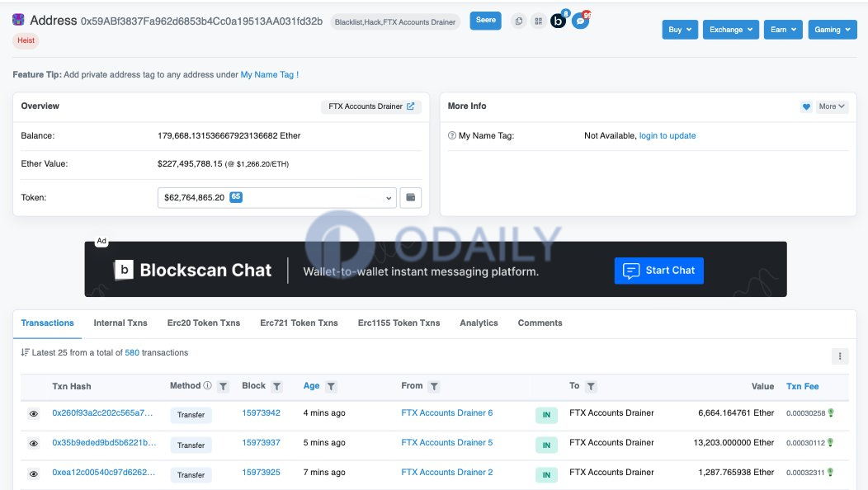Click the heart icon in More Info

806,106
